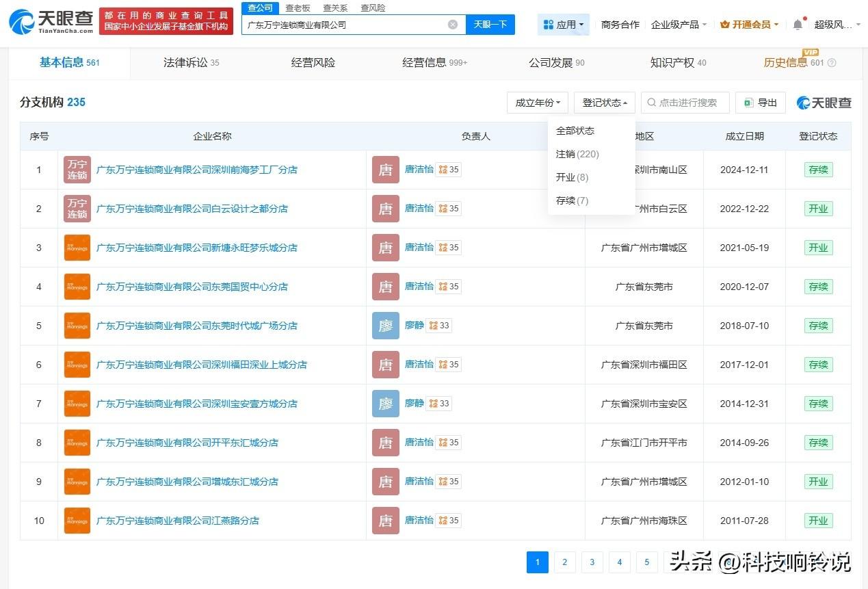Image resolution: width=868 pixels, height=589 pixels.
Task: Open 白云设计之都分店 company link
Action: click(x=192, y=209)
